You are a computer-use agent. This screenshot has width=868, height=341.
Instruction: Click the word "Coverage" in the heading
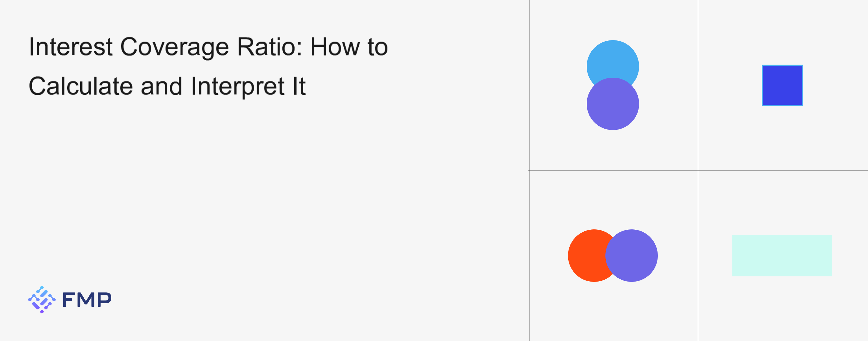tap(174, 47)
